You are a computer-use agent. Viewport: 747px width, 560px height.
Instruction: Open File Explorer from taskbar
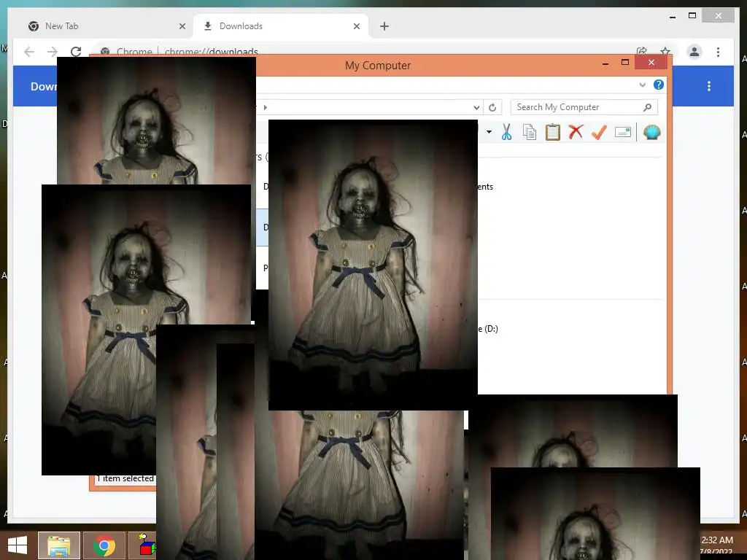(x=59, y=545)
